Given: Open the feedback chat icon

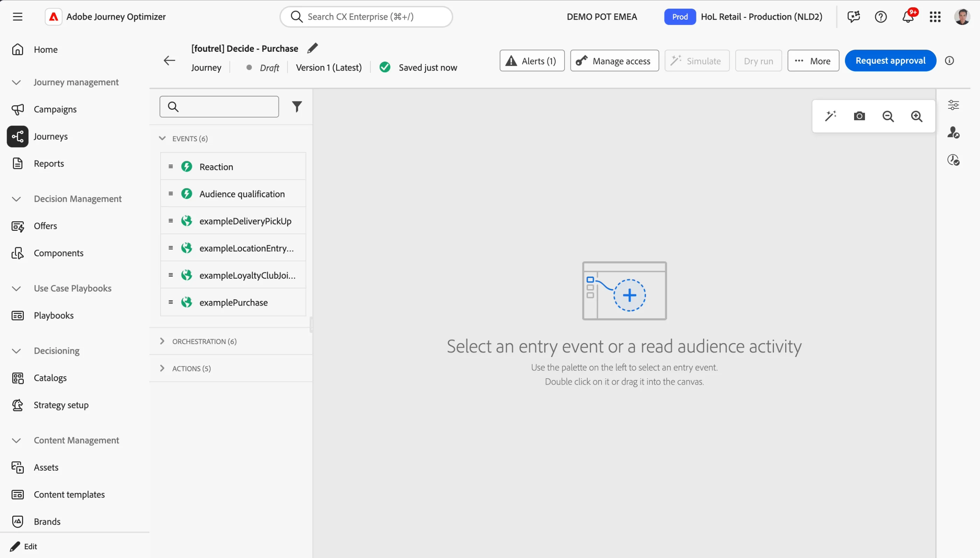Looking at the screenshot, I should [853, 17].
